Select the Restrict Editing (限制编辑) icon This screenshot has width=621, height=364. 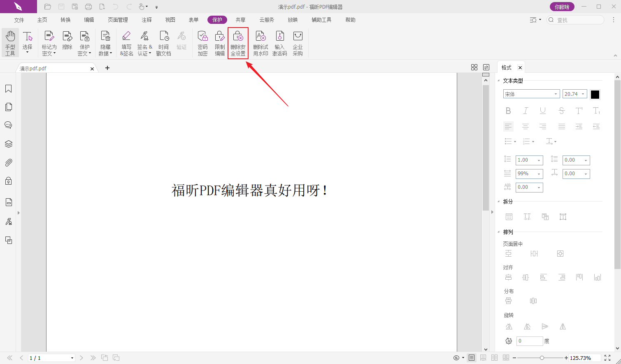pos(220,43)
